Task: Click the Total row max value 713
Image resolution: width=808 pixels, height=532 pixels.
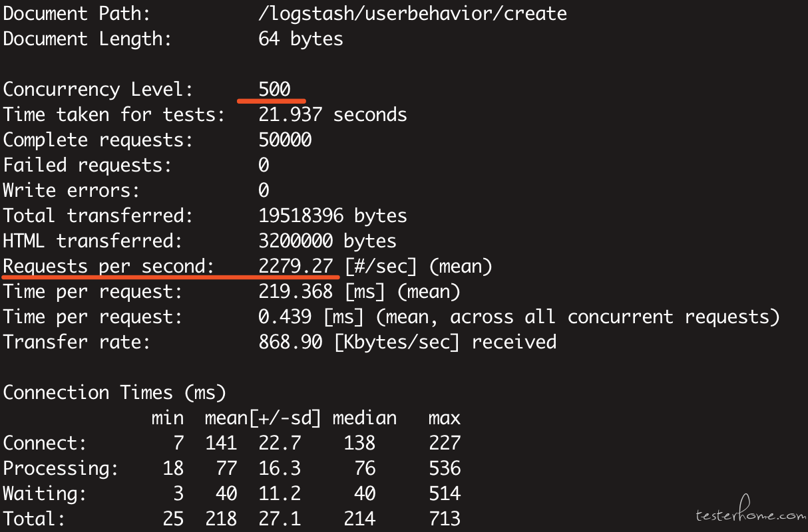Action: [x=445, y=519]
